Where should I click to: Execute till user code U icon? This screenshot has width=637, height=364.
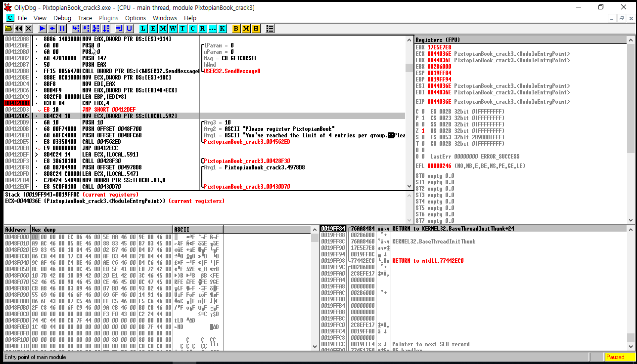(x=130, y=29)
